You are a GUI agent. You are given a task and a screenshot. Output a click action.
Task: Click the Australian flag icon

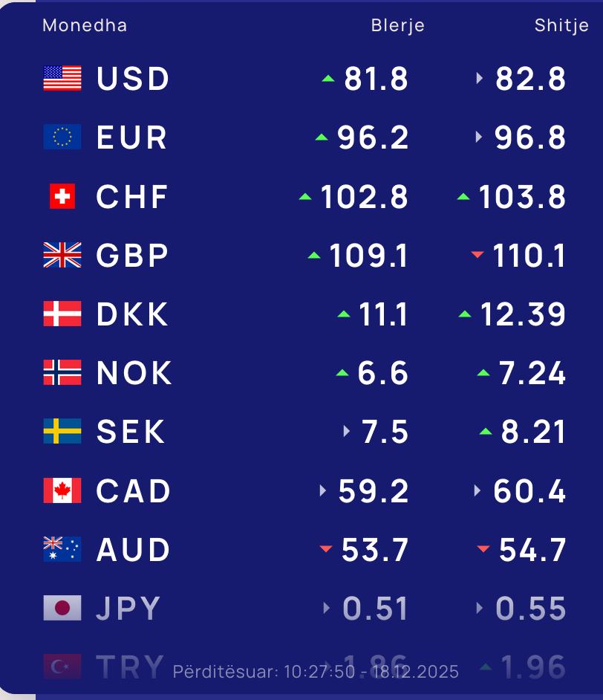[62, 550]
